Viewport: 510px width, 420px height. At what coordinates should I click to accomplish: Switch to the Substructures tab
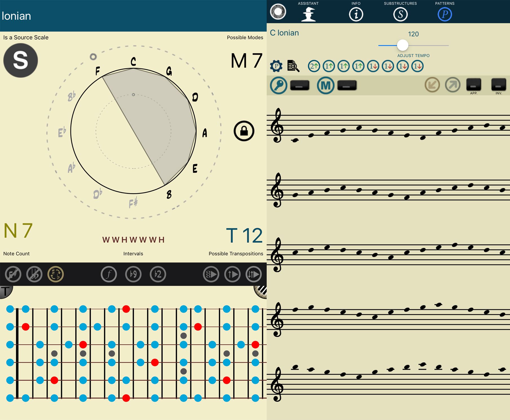point(400,14)
